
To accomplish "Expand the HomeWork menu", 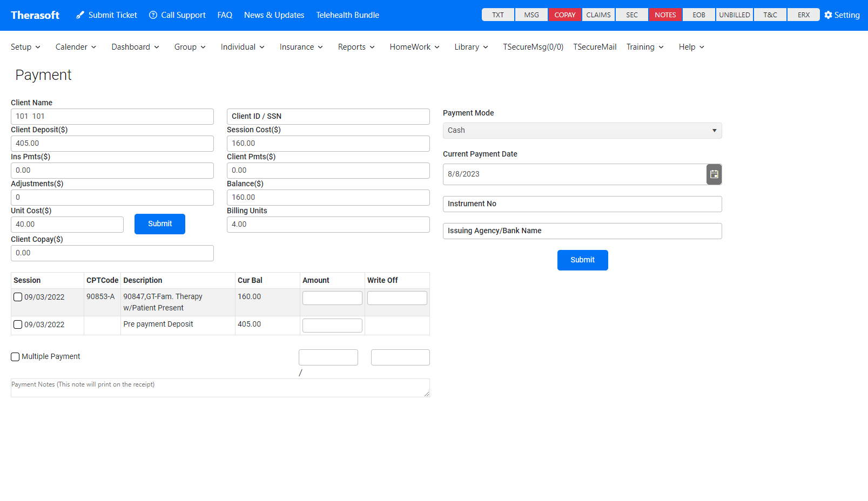I will [x=414, y=47].
